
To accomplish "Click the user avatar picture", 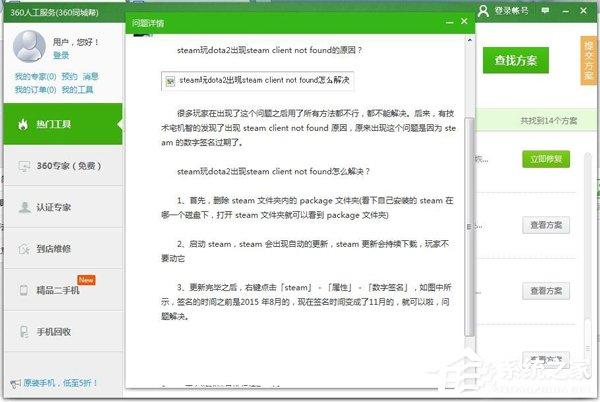I will [29, 46].
